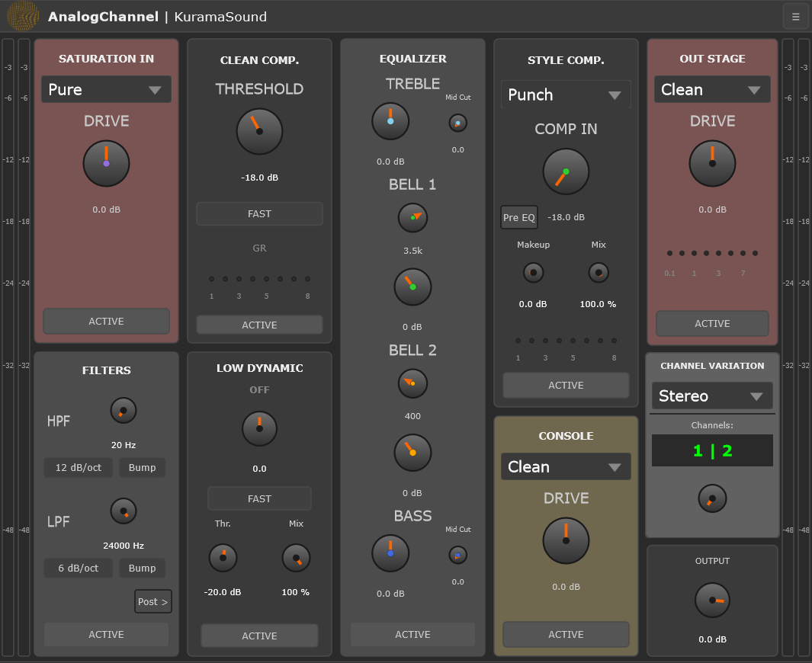The width and height of the screenshot is (812, 663).
Task: Click the green 1 | 2 channels display
Action: [x=712, y=450]
